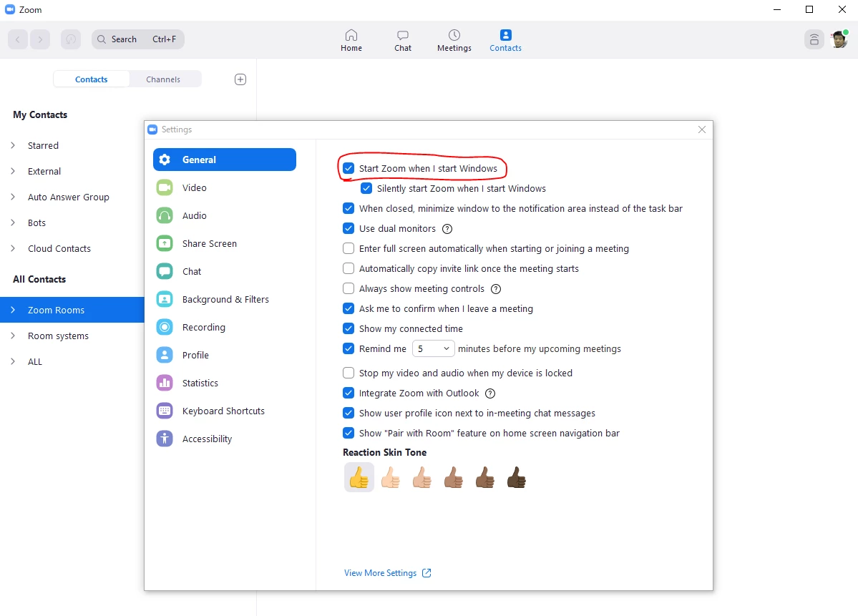Switch to the Contacts sub-tab

point(92,79)
